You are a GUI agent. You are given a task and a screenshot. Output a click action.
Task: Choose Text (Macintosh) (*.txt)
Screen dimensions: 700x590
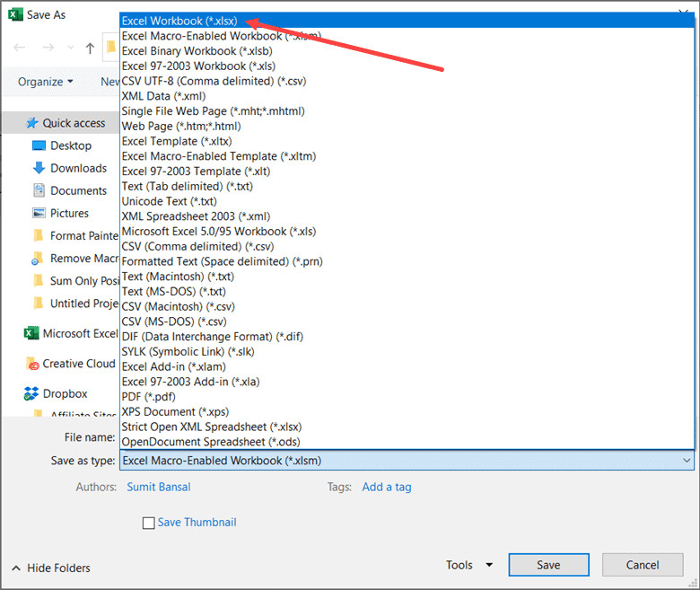coord(407,277)
